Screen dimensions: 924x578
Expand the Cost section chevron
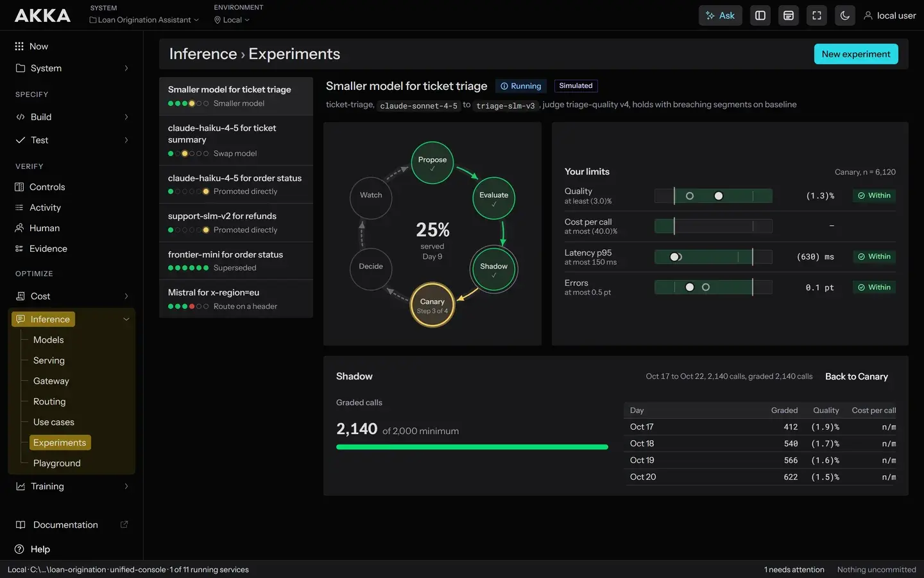(126, 296)
